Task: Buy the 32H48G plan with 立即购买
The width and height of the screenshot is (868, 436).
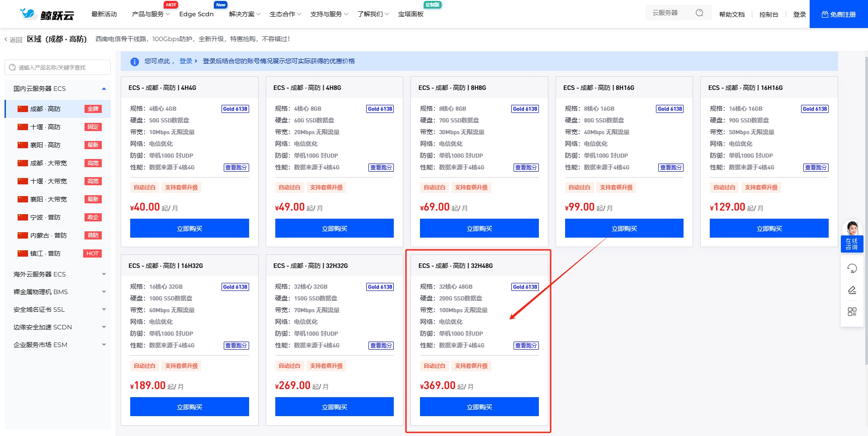Action: coord(479,407)
